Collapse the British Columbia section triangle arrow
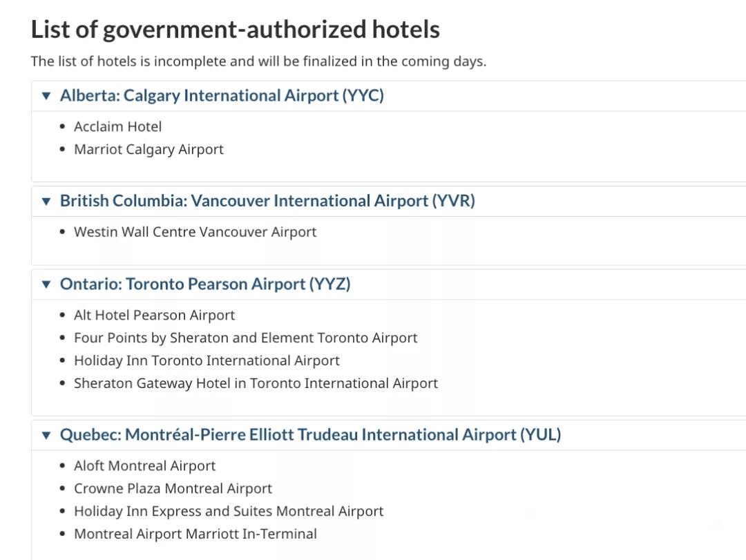The width and height of the screenshot is (746, 560). click(46, 201)
